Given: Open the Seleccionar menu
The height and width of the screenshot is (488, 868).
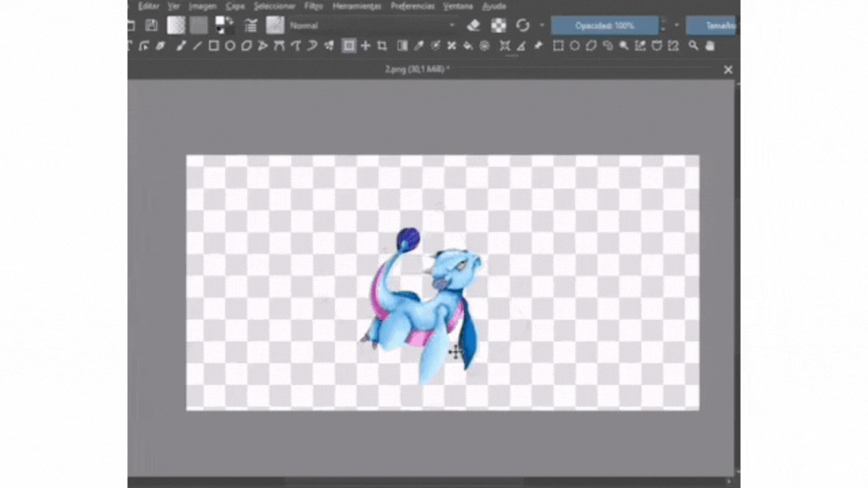Looking at the screenshot, I should tap(275, 6).
